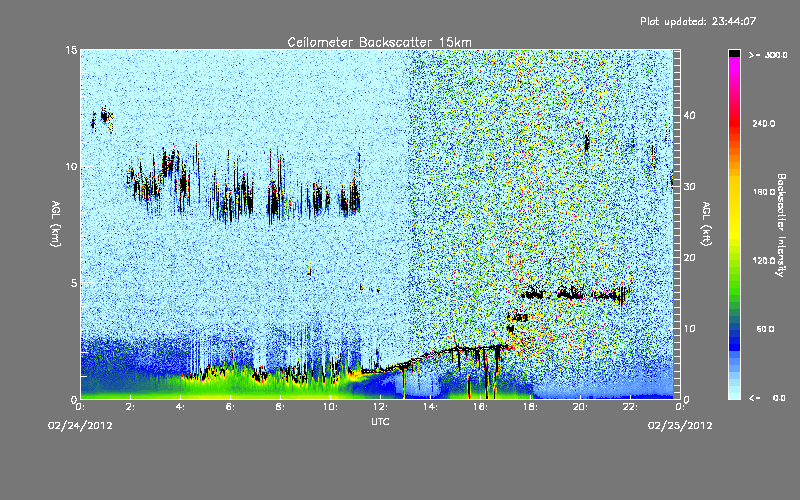Click the "20:" hour tick label
Image resolution: width=800 pixels, height=500 pixels.
tap(580, 407)
